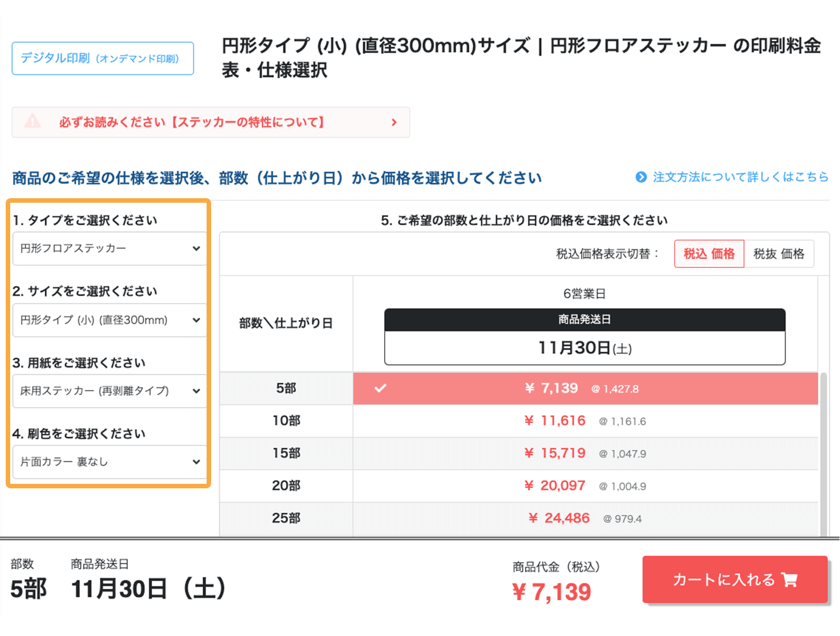Click the exclamation mark inside the notice box

tap(32, 122)
